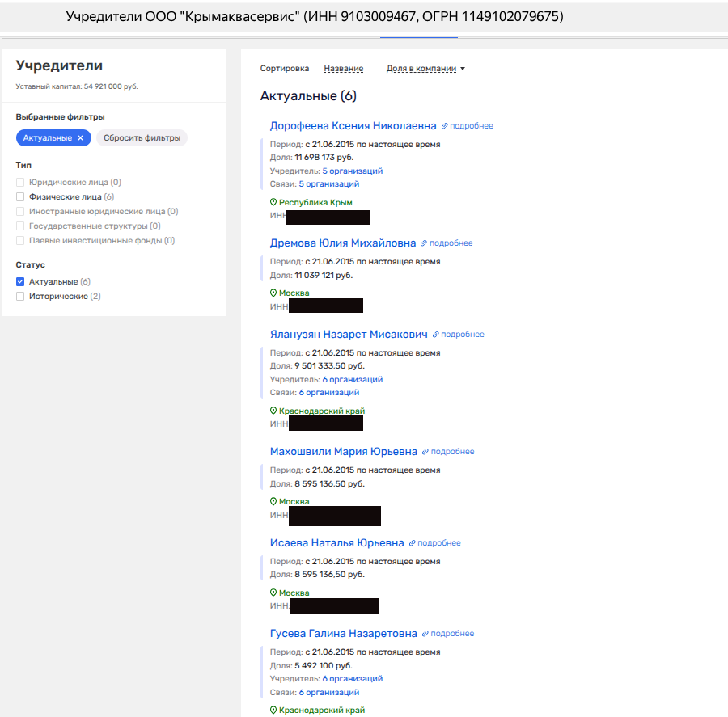This screenshot has height=717, width=728.
Task: Click the Актуальные filter chip label
Action: pyautogui.click(x=48, y=138)
